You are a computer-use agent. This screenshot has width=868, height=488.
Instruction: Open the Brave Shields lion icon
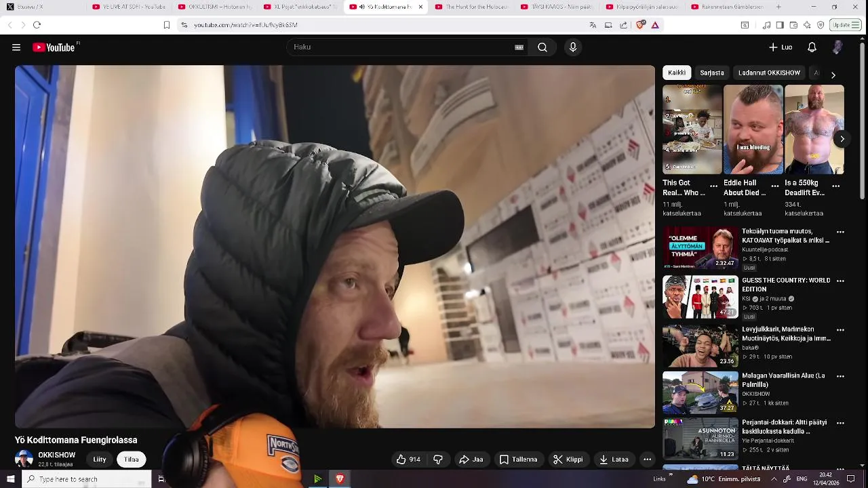tap(640, 25)
